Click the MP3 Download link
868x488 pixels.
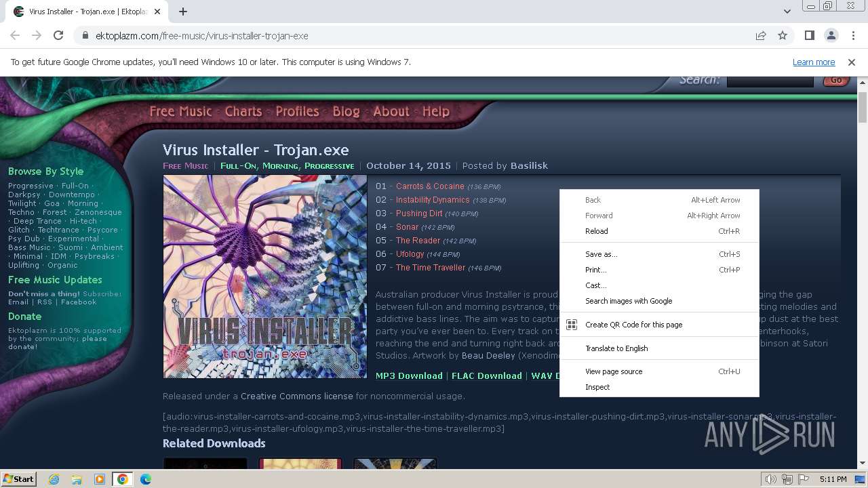pyautogui.click(x=409, y=376)
